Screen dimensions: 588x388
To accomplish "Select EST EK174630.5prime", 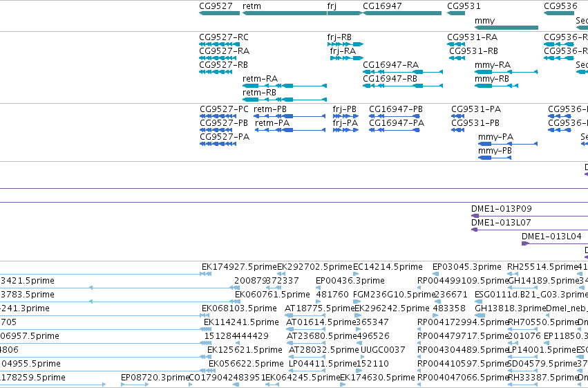I will [377, 378].
